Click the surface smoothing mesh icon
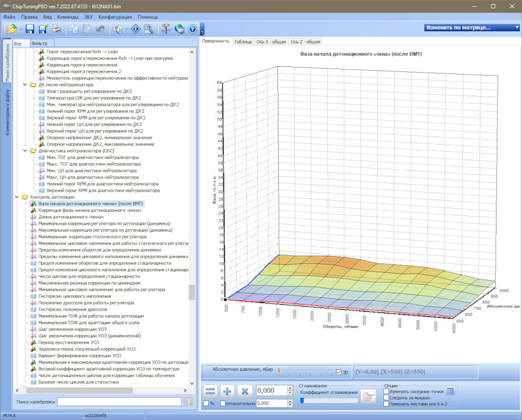Screen dimensions: 522x420 [369, 397]
